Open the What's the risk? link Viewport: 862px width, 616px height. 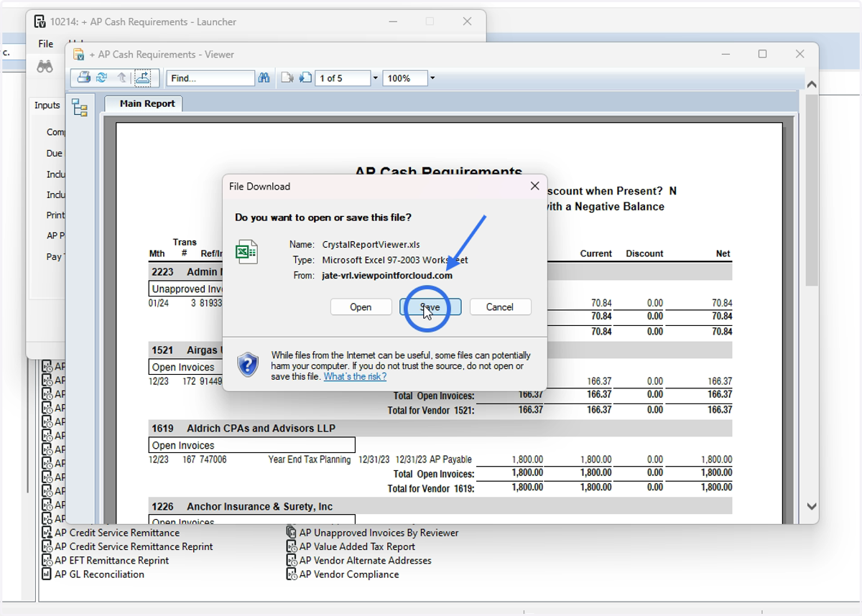click(x=355, y=376)
